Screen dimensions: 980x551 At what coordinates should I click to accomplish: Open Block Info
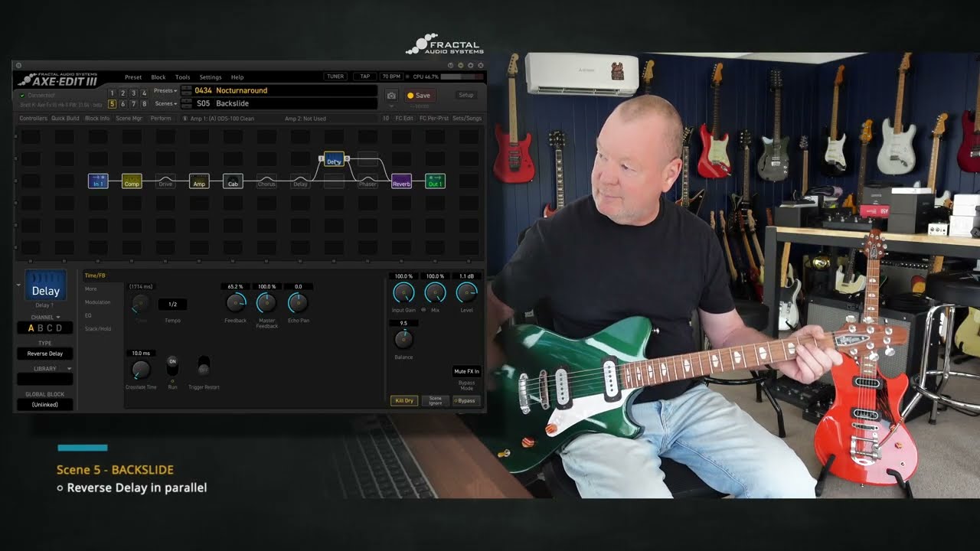click(97, 119)
